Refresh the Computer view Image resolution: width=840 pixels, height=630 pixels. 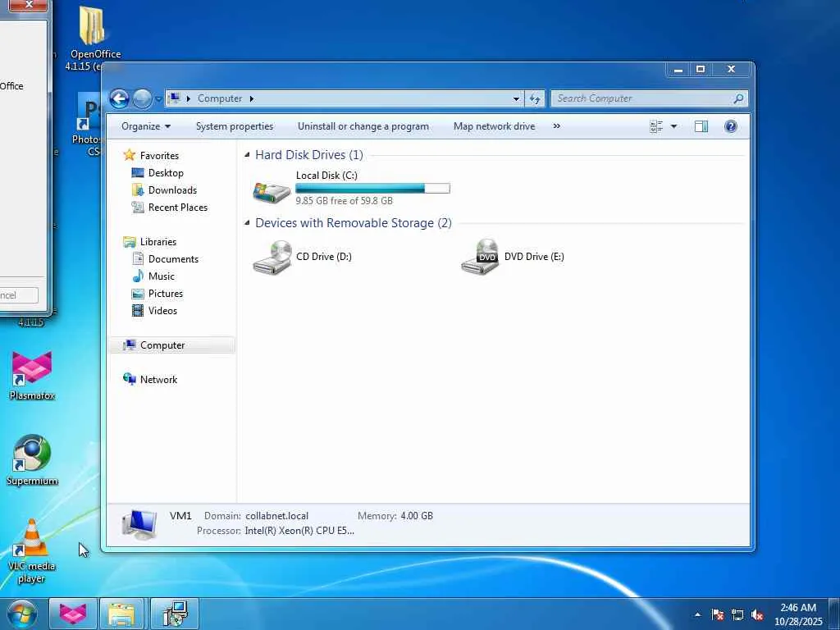click(x=535, y=98)
